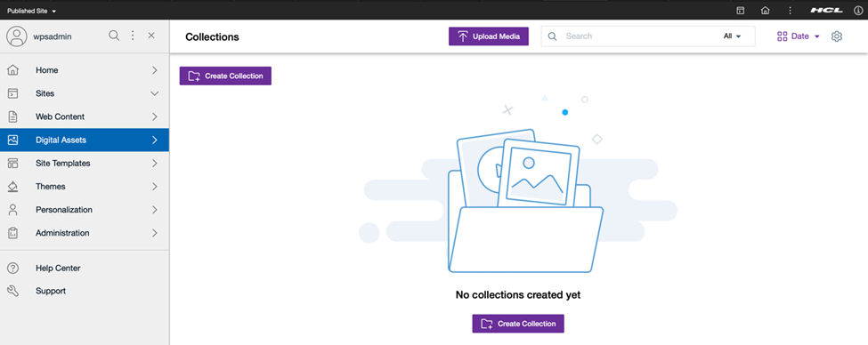This screenshot has width=868, height=345.
Task: Expand the Digital Assets chevron
Action: [x=154, y=140]
